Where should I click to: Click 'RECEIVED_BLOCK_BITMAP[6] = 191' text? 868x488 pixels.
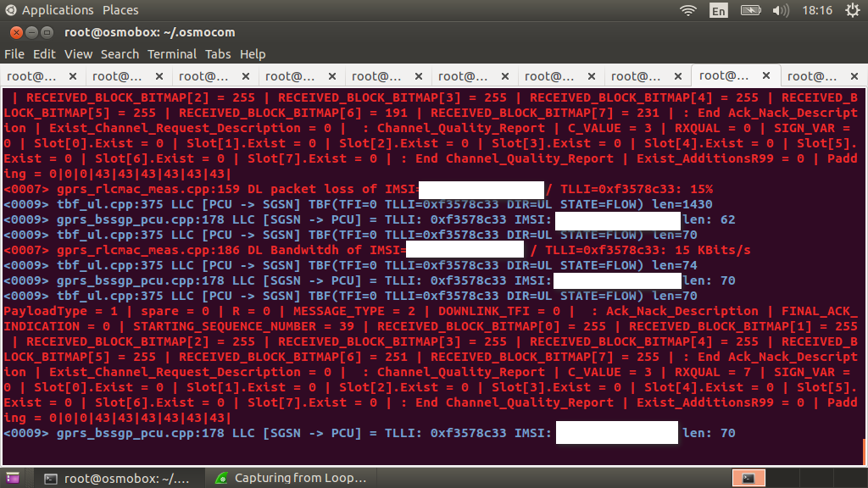(293, 113)
